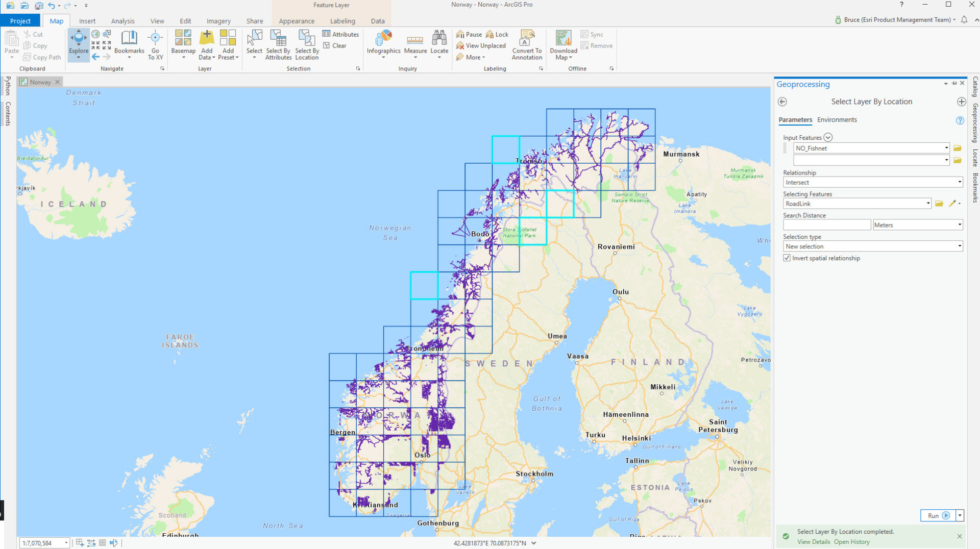This screenshot has width=980, height=549.
Task: Uncheck Invert spatial relationship checkbox
Action: pyautogui.click(x=787, y=258)
